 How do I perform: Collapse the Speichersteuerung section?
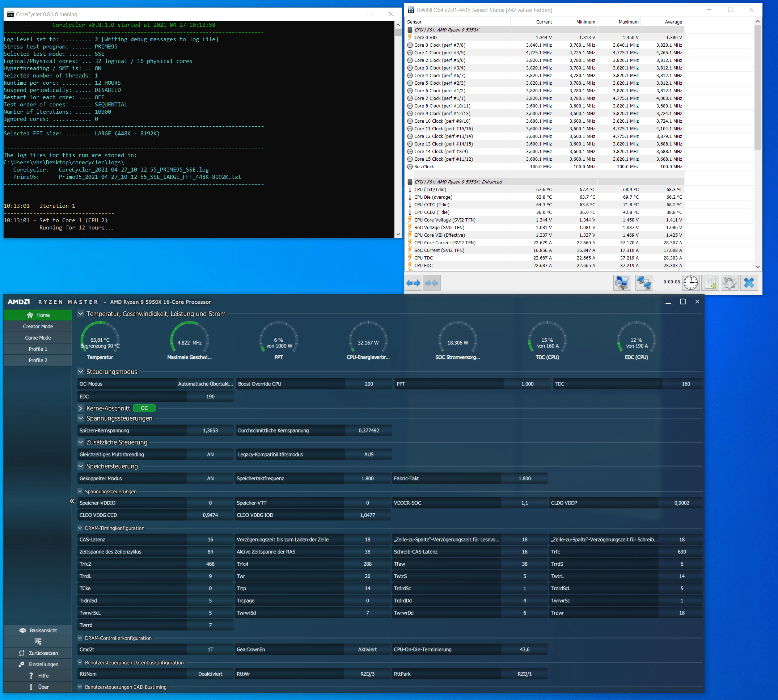click(x=80, y=466)
